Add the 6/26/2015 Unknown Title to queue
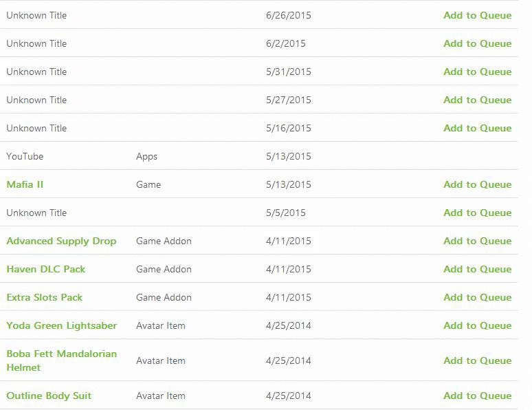Viewport: 532px width, 410px height. (477, 15)
